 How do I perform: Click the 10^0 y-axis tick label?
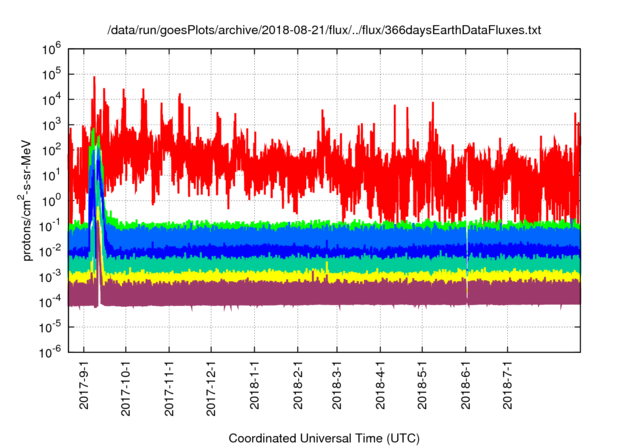coord(51,201)
